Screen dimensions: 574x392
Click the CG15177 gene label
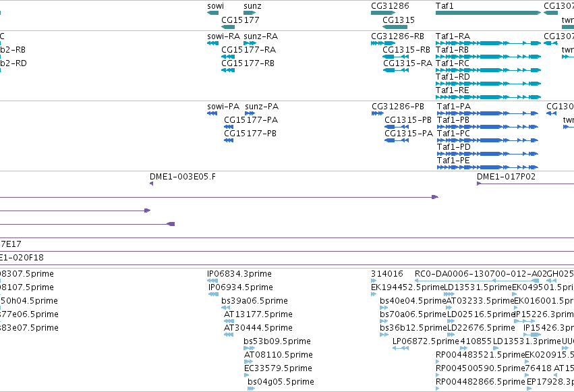240,20
